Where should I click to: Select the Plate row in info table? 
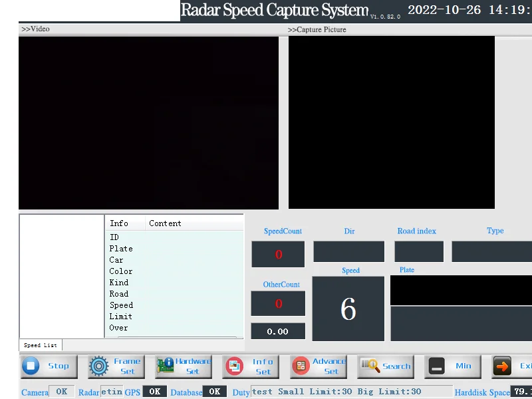(x=174, y=248)
